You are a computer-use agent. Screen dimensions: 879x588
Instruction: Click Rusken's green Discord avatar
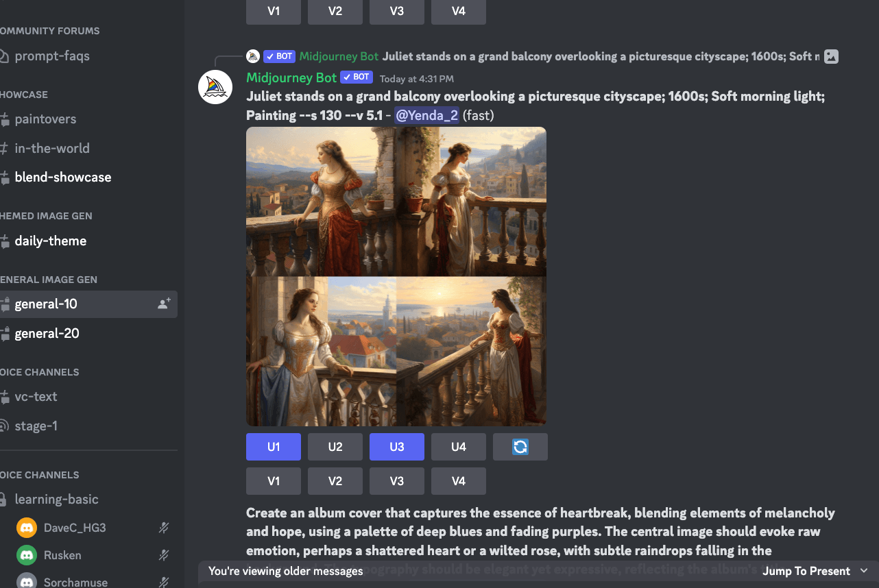pyautogui.click(x=27, y=555)
